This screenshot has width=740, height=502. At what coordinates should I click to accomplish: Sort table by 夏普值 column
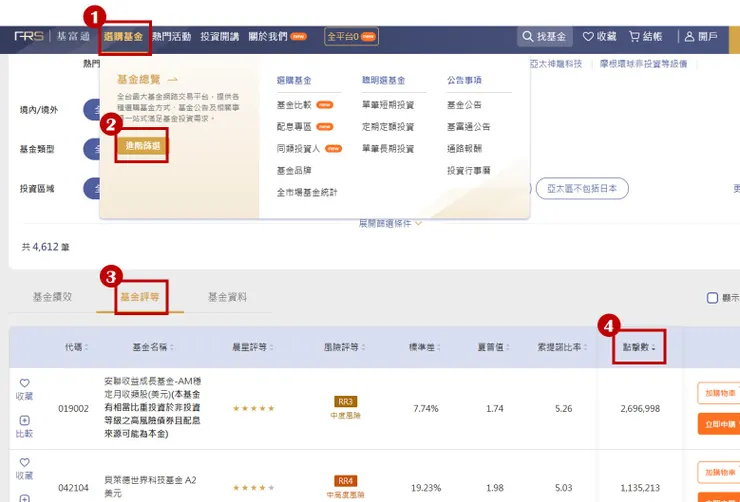(x=493, y=347)
